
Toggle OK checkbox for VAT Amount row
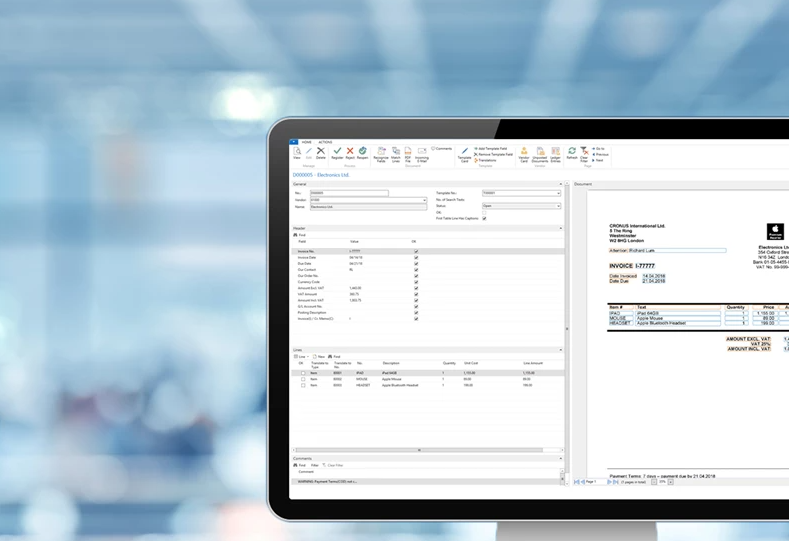416,294
